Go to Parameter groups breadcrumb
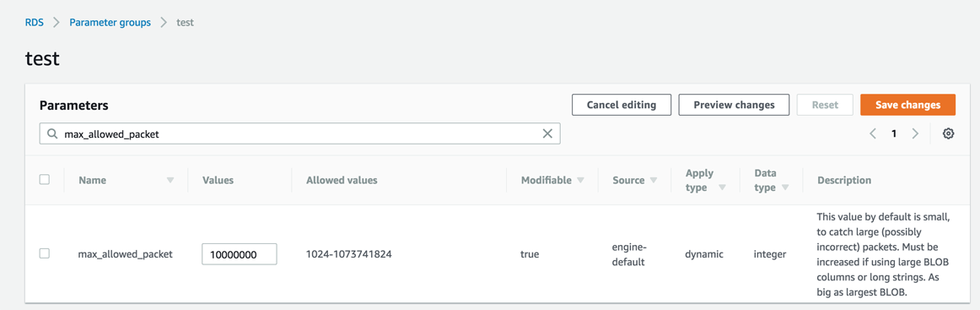980x310 pixels. pos(110,22)
